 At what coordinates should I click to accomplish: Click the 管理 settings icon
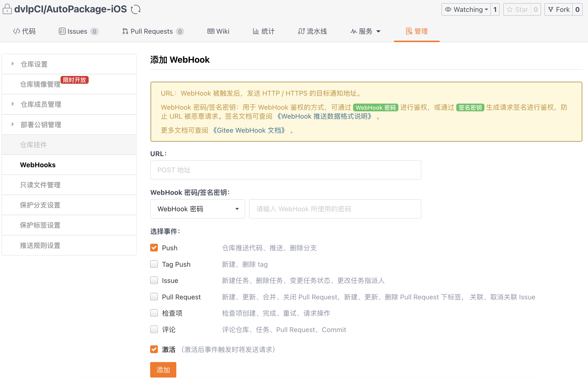point(408,30)
